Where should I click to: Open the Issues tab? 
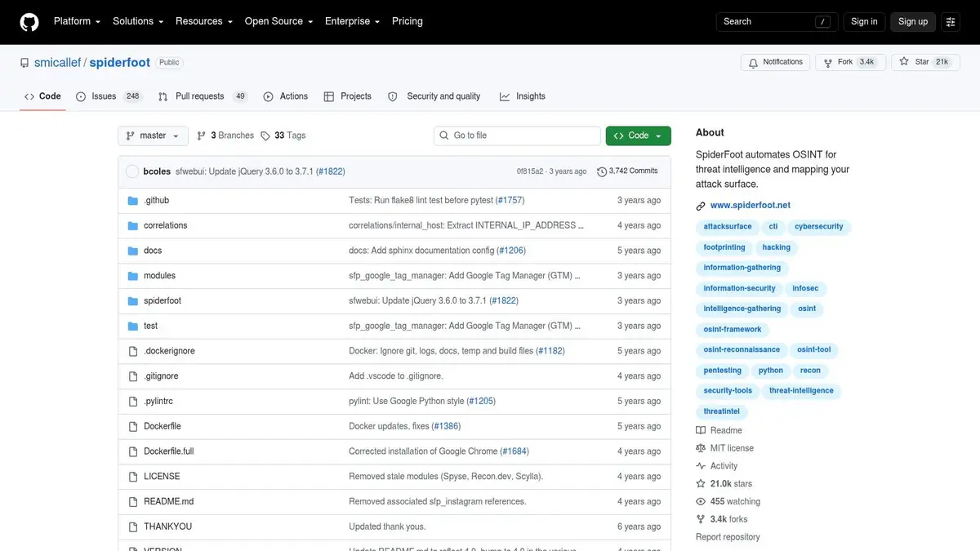point(109,96)
